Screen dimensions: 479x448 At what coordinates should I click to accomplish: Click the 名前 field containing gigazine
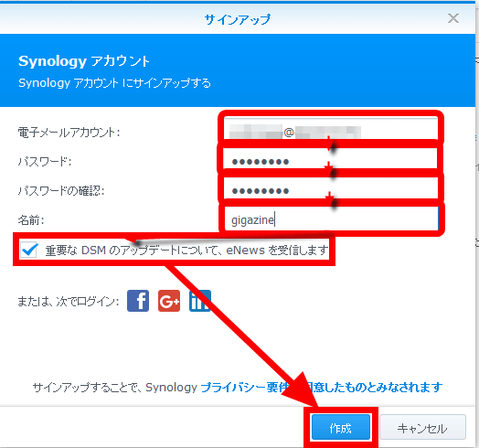[331, 219]
